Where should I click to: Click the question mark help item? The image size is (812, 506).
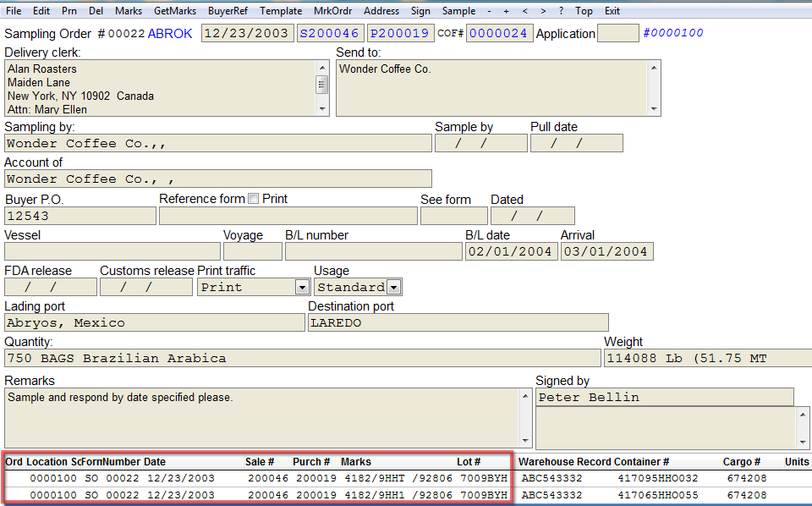[x=562, y=11]
